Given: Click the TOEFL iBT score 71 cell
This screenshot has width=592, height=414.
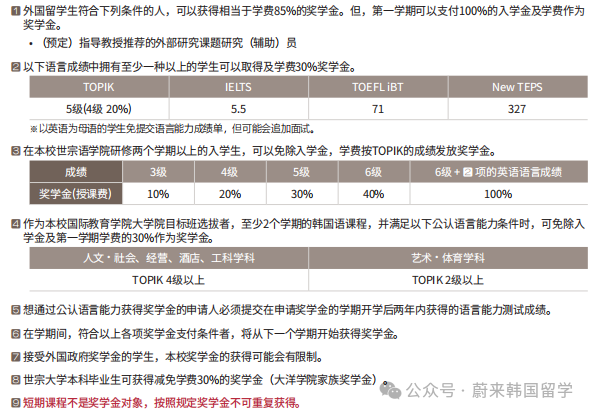Looking at the screenshot, I should click(x=378, y=109).
